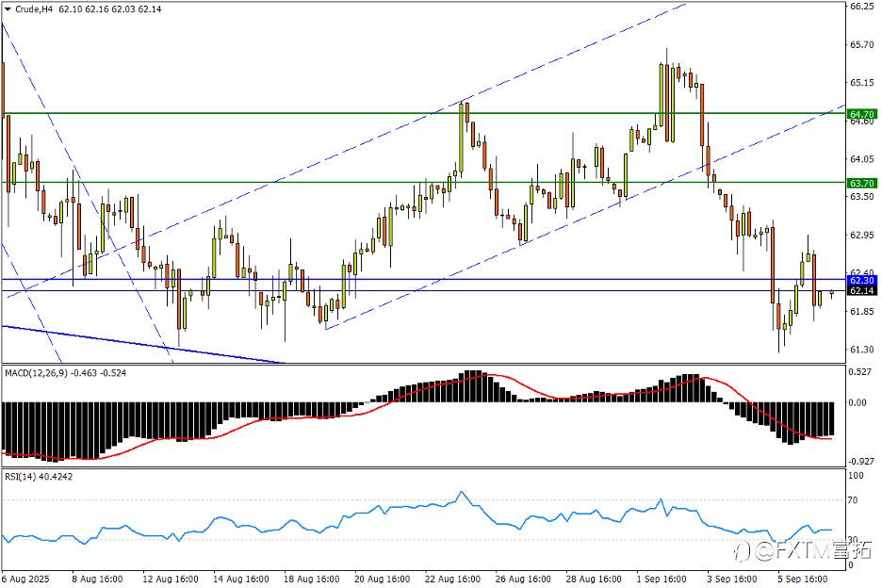Click the 61.85 price scale value
Viewport: 882px width, 588px height.
(x=862, y=311)
